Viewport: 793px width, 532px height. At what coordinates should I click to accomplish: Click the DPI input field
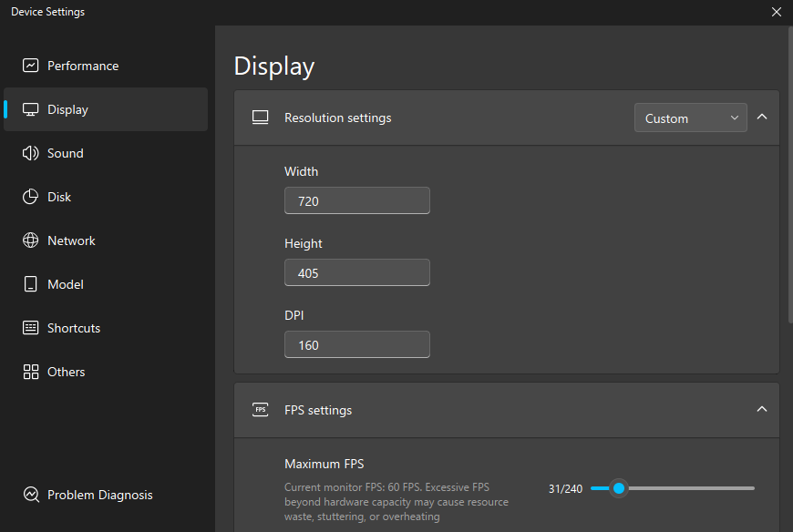[x=357, y=344]
